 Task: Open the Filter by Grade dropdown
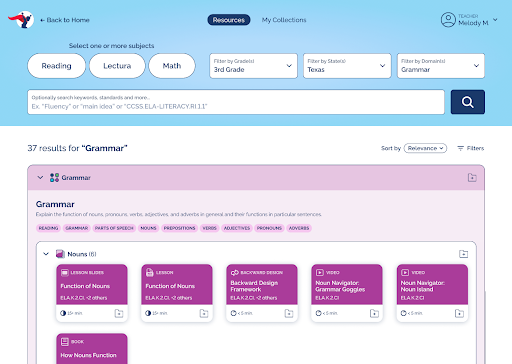pyautogui.click(x=253, y=66)
